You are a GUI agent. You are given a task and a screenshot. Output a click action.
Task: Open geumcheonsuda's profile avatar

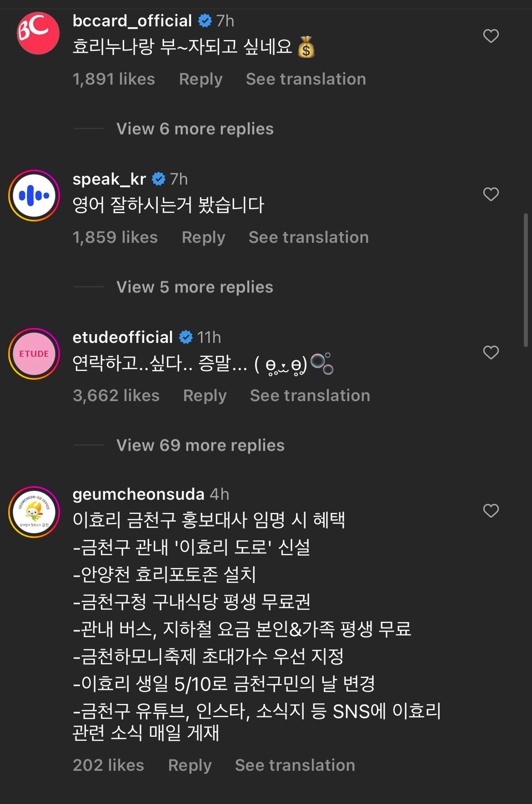pyautogui.click(x=34, y=512)
